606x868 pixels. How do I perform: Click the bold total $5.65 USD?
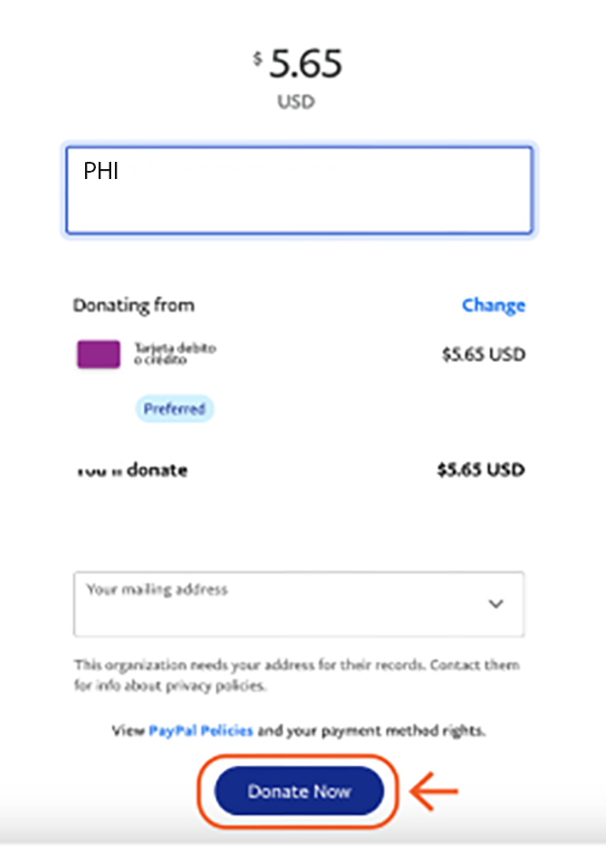pos(480,470)
